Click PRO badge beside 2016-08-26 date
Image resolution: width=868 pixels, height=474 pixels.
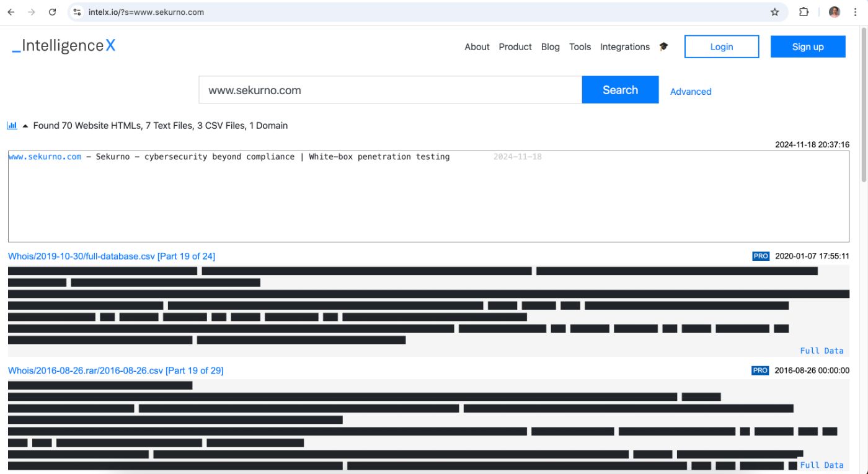tap(760, 371)
